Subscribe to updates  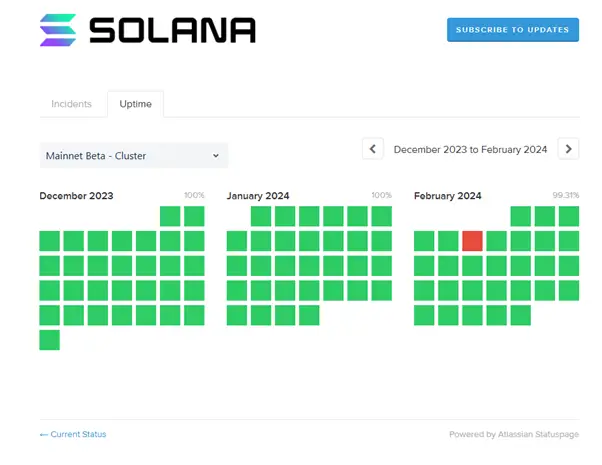click(x=513, y=30)
